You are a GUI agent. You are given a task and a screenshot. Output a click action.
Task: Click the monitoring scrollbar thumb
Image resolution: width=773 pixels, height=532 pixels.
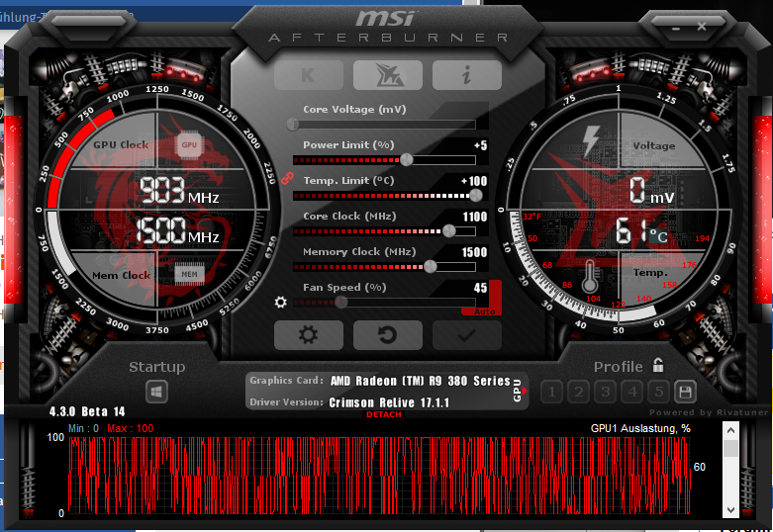pos(730,448)
